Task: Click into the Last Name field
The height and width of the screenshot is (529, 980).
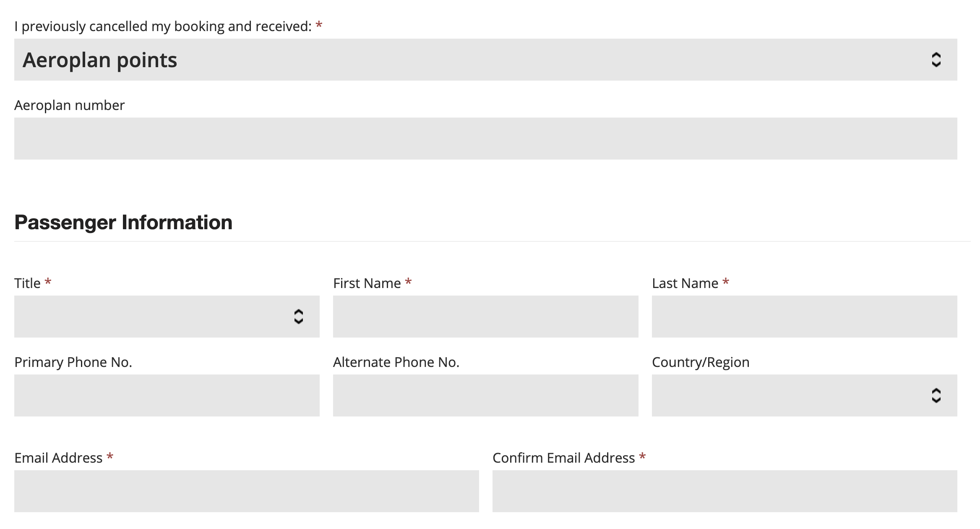Action: (804, 317)
